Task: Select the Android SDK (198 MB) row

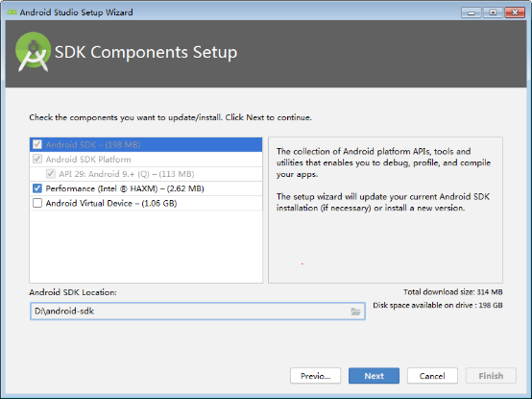Action: click(x=146, y=144)
